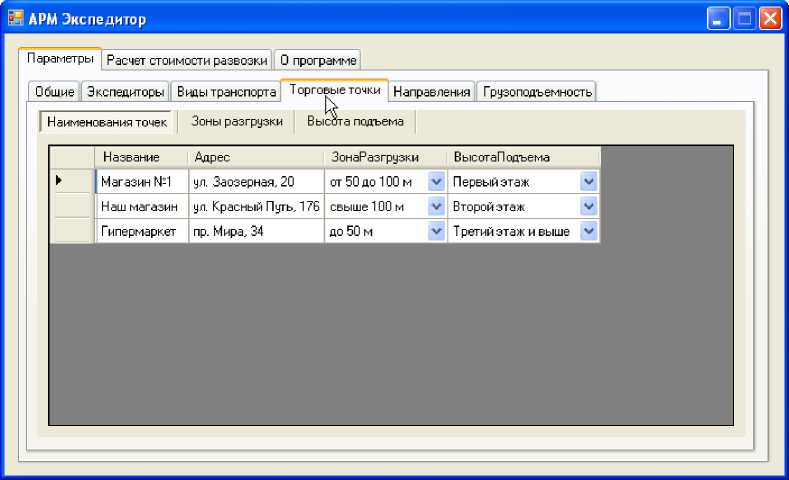Open lift height dropdown showing Первый этаж
Image resolution: width=789 pixels, height=480 pixels.
click(589, 182)
